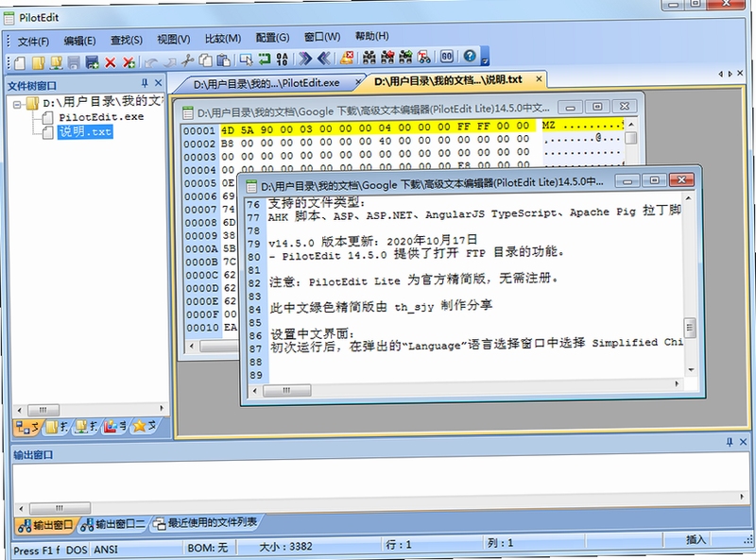
Task: Click the 插入 insert mode indicator
Action: point(696,540)
